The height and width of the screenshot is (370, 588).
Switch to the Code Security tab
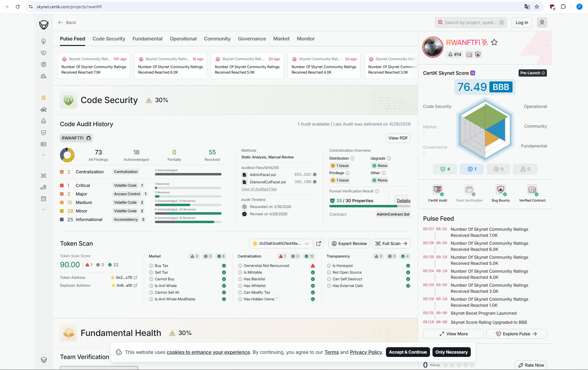tap(109, 39)
